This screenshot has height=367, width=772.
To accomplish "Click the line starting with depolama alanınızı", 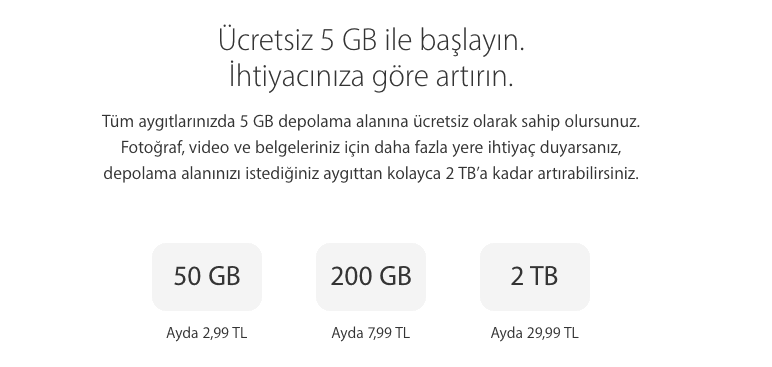I will (371, 174).
